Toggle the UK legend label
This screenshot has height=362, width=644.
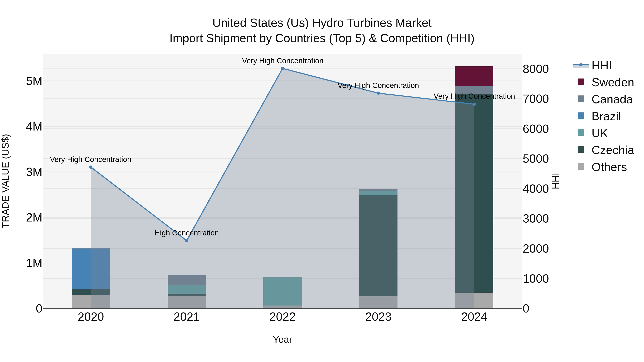click(599, 133)
